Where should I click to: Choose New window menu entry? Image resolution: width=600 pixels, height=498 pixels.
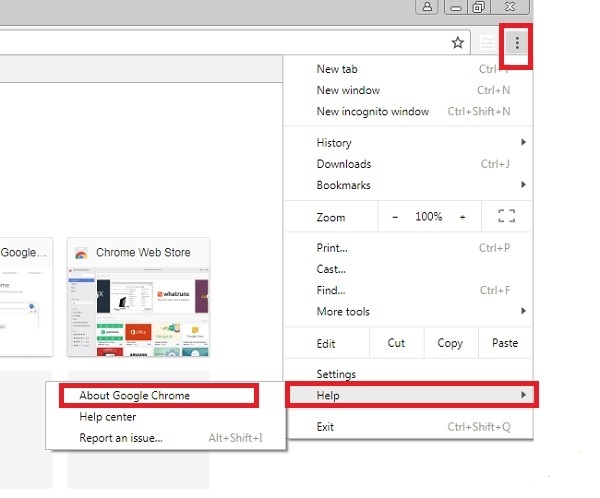(x=408, y=90)
